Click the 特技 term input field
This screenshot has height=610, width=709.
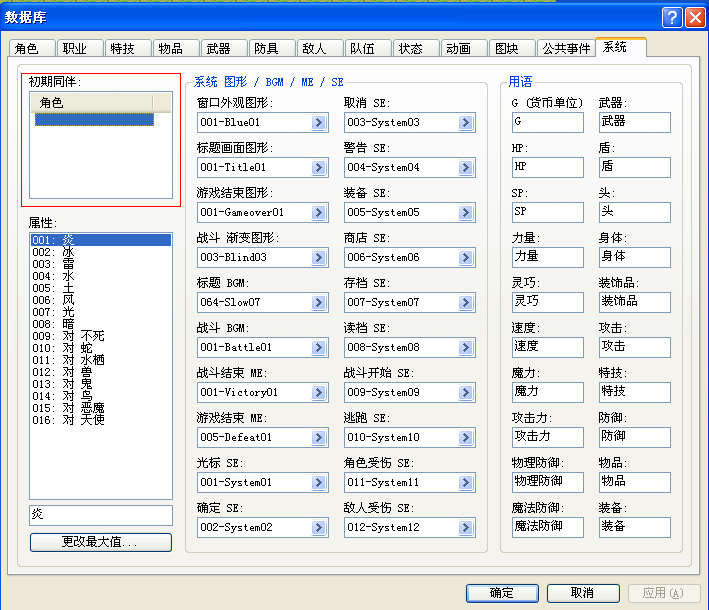click(635, 392)
